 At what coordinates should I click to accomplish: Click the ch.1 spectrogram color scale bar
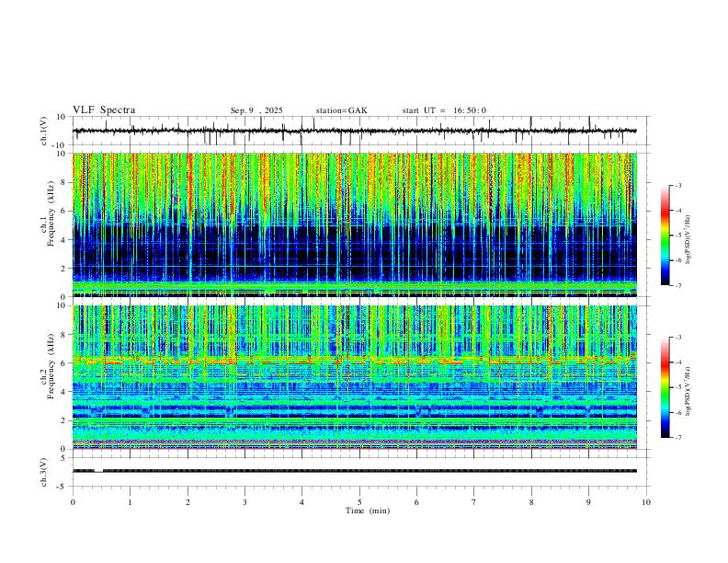tap(665, 236)
